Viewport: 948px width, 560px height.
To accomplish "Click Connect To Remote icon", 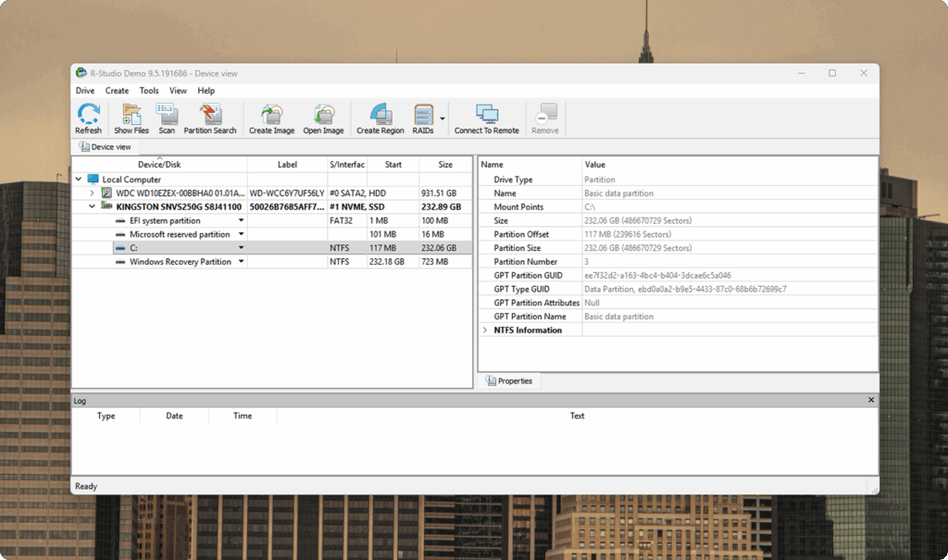I will tap(487, 118).
